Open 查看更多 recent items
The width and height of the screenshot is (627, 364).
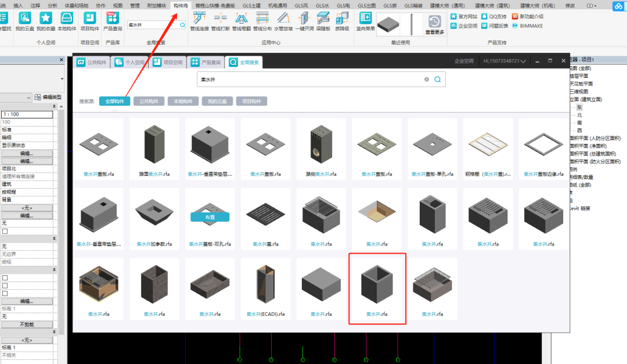point(434,24)
